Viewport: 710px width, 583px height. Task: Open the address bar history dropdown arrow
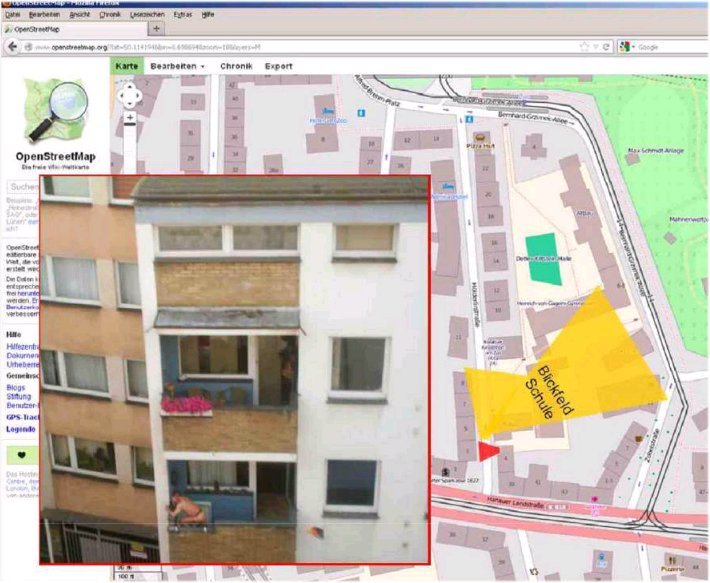click(x=595, y=47)
